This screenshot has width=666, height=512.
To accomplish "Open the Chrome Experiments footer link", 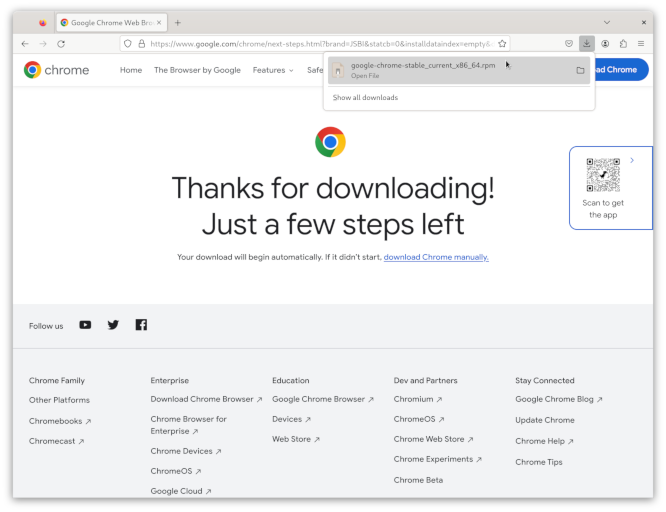I will pyautogui.click(x=437, y=459).
